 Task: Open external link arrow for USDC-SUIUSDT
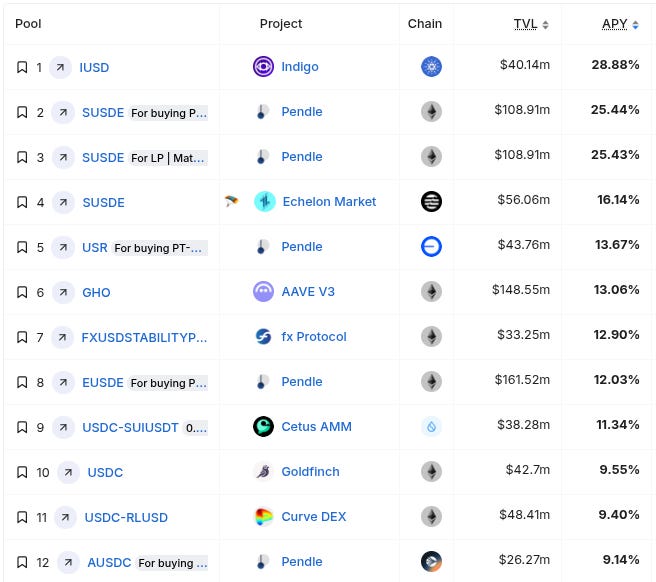[63, 427]
